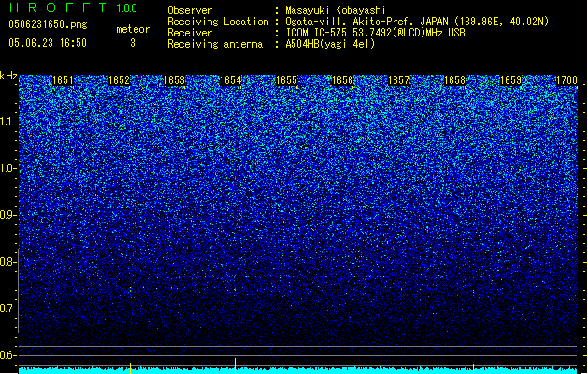Click time label 1700 on spectrogram
Screen dimensions: 588x374
[x=566, y=80]
